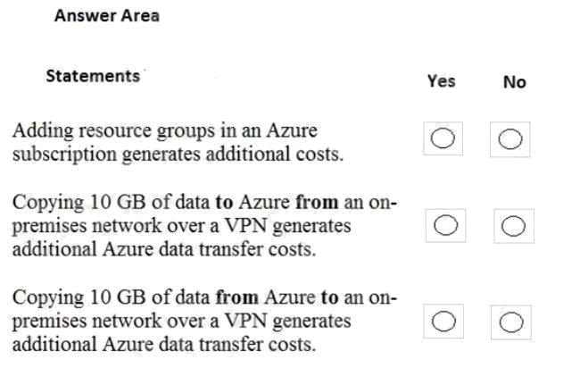Click the Answer Area heading
The width and height of the screenshot is (588, 368).
107,16
